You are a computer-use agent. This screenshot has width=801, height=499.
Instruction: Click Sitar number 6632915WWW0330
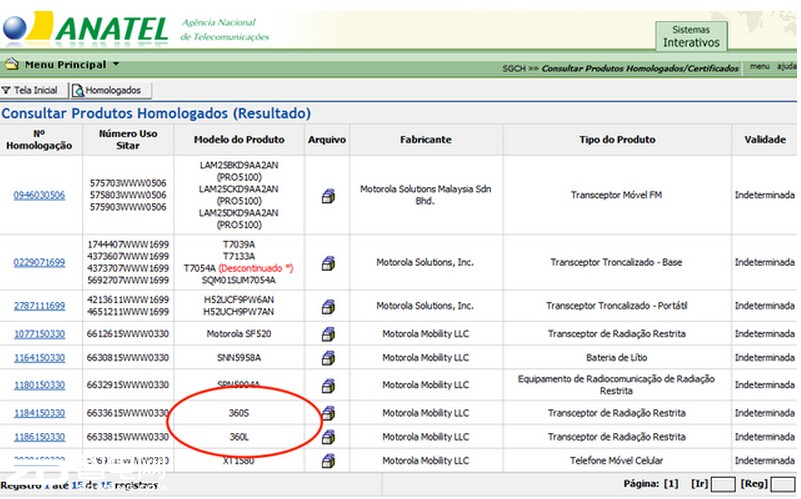pos(128,385)
